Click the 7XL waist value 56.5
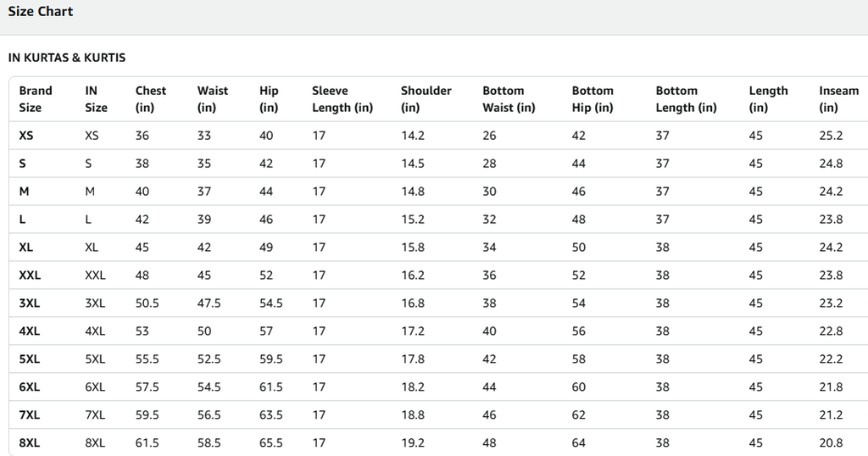The width and height of the screenshot is (868, 456). (x=209, y=415)
